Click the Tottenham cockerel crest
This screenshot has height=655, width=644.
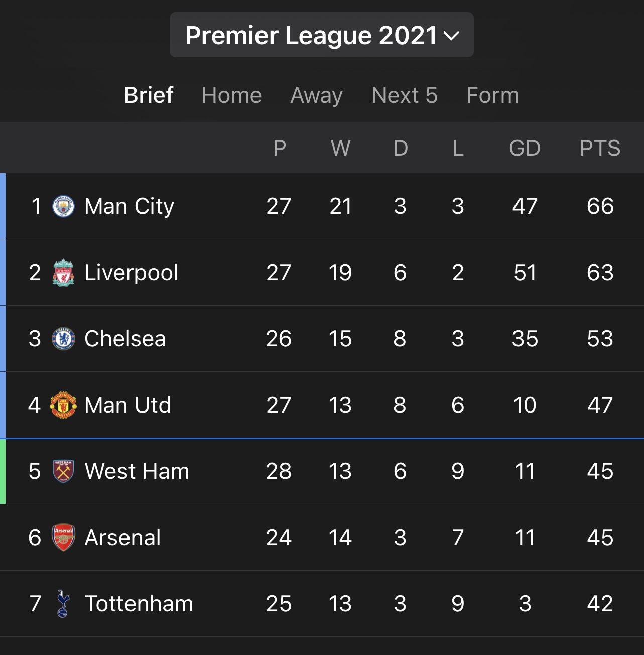click(x=63, y=603)
